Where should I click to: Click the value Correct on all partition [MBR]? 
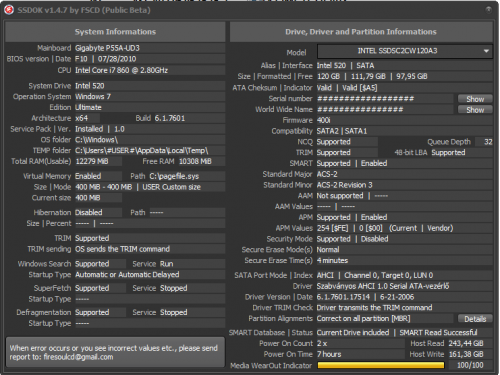click(x=363, y=319)
